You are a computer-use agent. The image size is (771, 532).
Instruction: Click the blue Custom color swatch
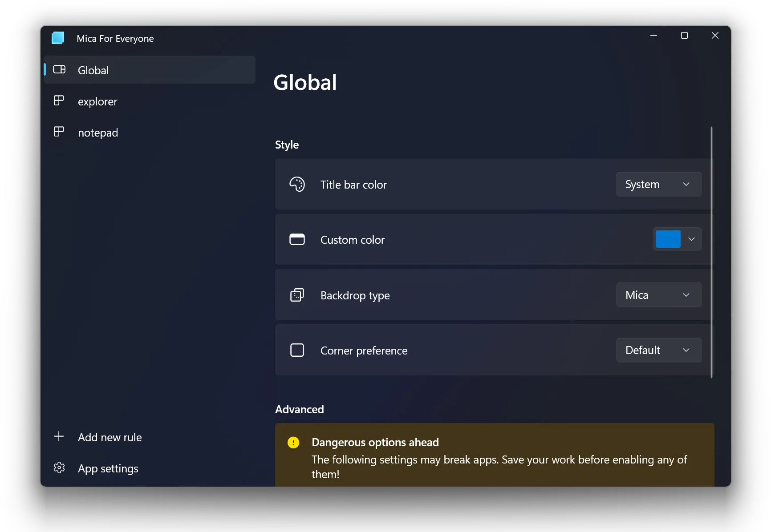click(668, 239)
